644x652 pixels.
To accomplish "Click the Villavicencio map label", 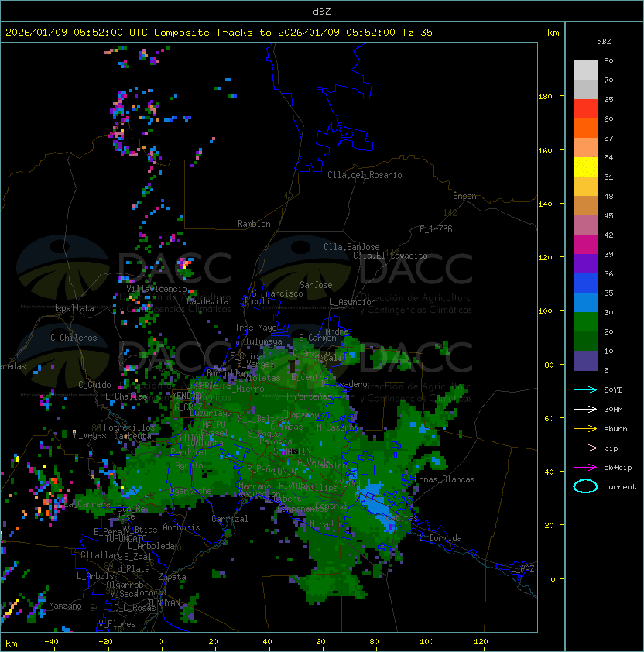I will (x=156, y=289).
